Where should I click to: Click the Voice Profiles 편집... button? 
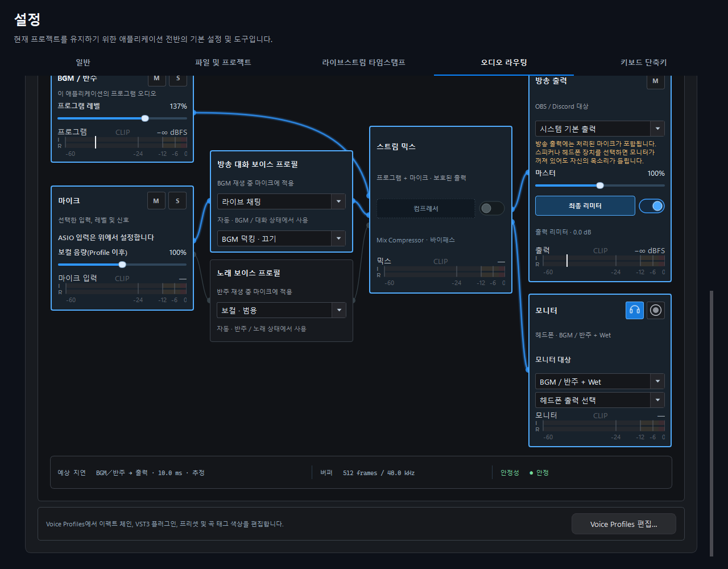pyautogui.click(x=624, y=524)
